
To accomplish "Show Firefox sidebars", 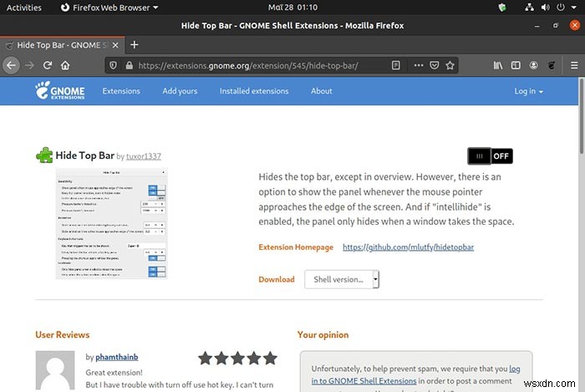I will coord(516,66).
